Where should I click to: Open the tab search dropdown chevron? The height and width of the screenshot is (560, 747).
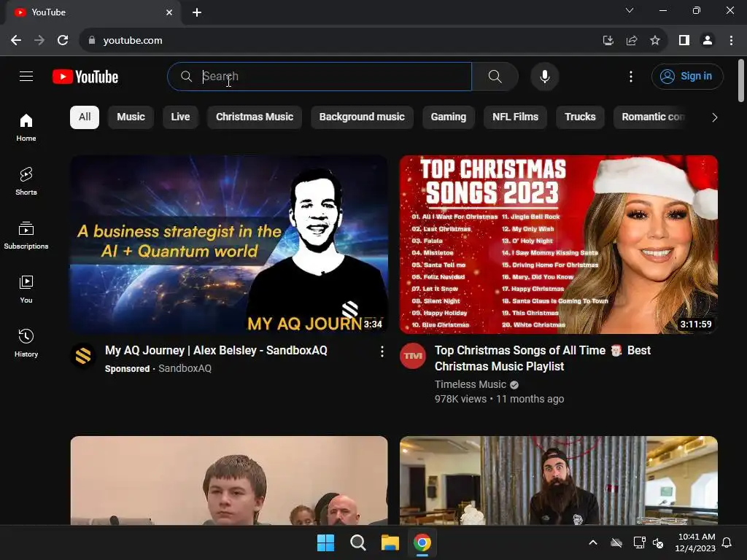tap(630, 10)
